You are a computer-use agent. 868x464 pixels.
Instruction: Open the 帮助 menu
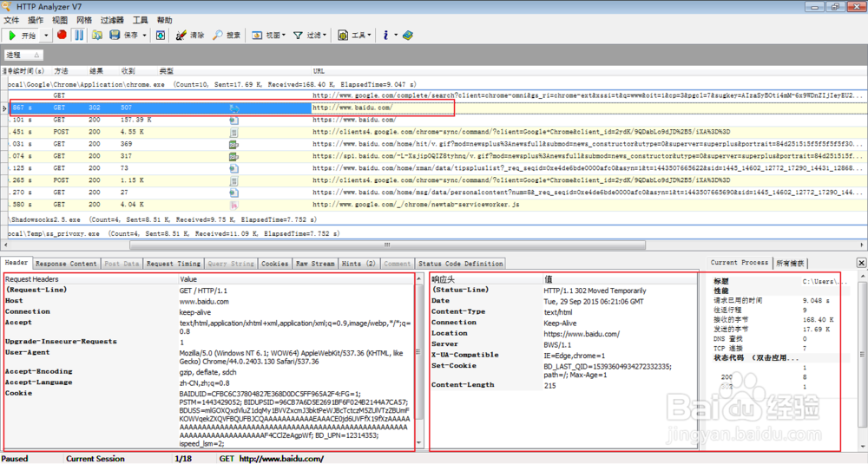[164, 20]
